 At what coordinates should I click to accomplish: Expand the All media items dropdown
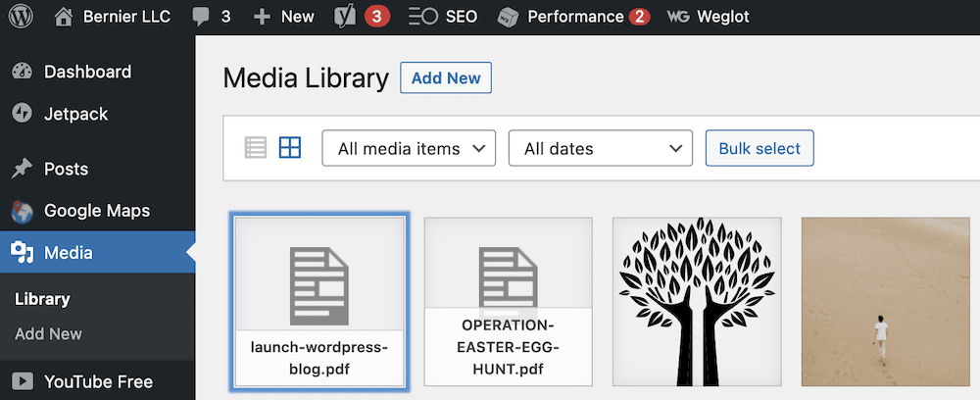(409, 149)
